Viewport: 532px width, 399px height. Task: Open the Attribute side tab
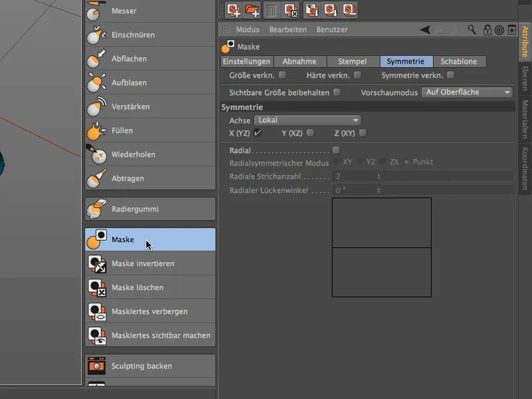point(525,42)
